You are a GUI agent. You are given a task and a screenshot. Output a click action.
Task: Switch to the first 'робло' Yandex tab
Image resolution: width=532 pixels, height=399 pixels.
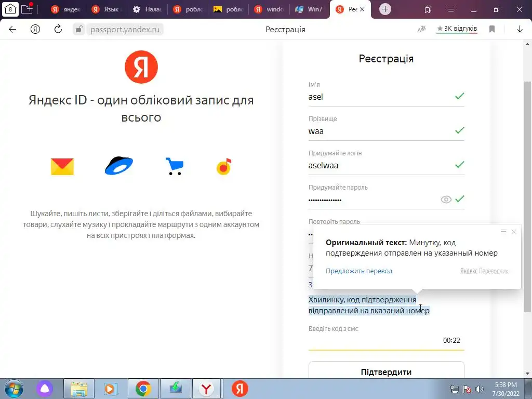(x=188, y=9)
